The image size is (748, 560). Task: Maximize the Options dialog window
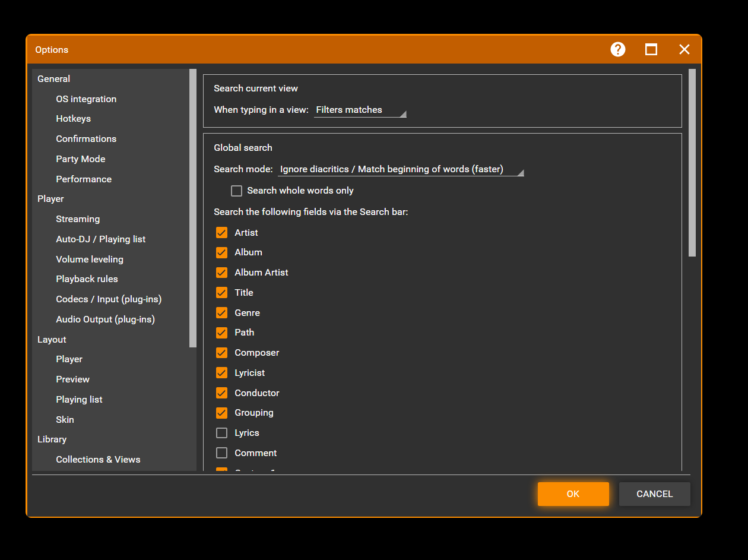pos(651,49)
